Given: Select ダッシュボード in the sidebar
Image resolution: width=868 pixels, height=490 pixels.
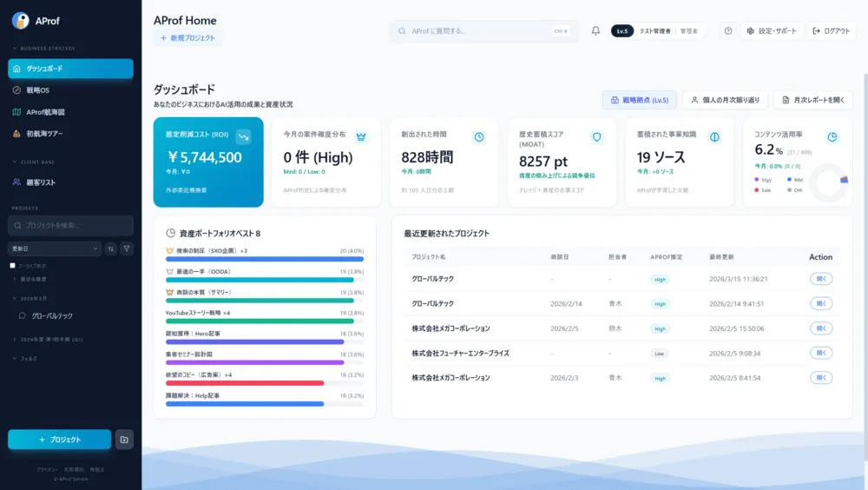Looking at the screenshot, I should [x=70, y=69].
